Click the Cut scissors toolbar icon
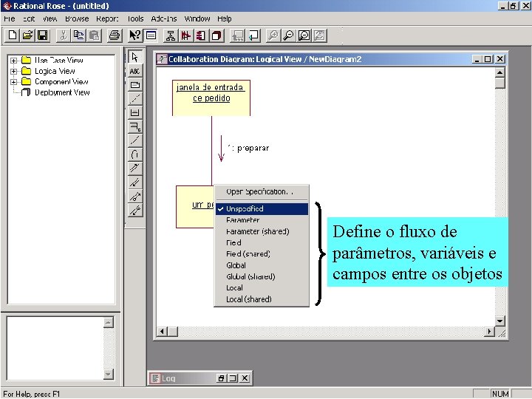The height and width of the screenshot is (399, 532). (x=64, y=35)
